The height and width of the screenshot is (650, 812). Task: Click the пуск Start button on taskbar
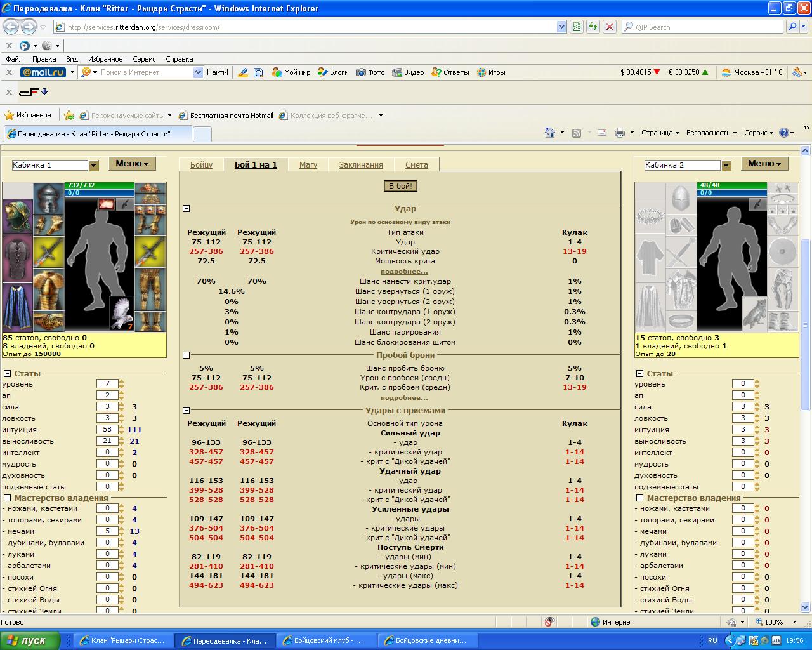[x=30, y=640]
